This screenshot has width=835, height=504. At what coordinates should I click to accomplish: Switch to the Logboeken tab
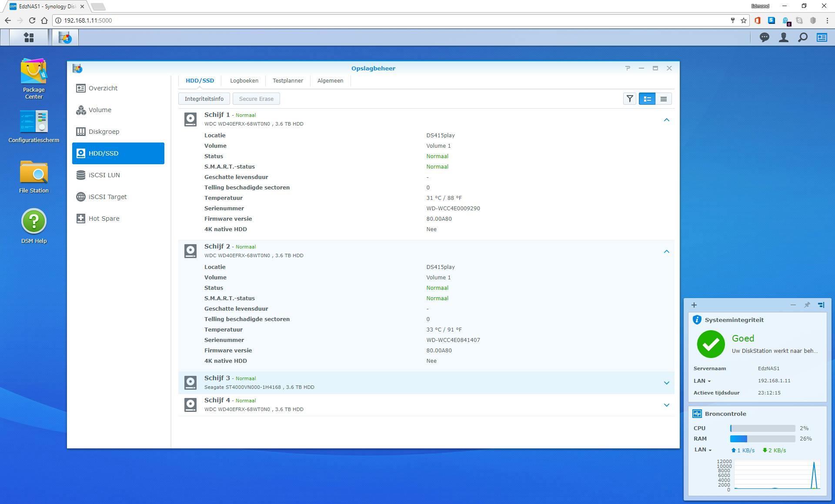[x=244, y=81]
